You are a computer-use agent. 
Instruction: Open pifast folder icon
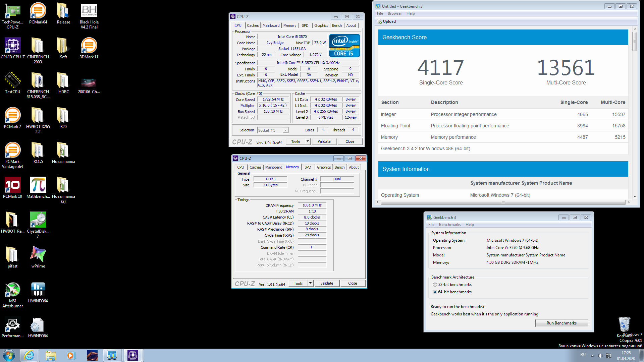click(x=12, y=257)
